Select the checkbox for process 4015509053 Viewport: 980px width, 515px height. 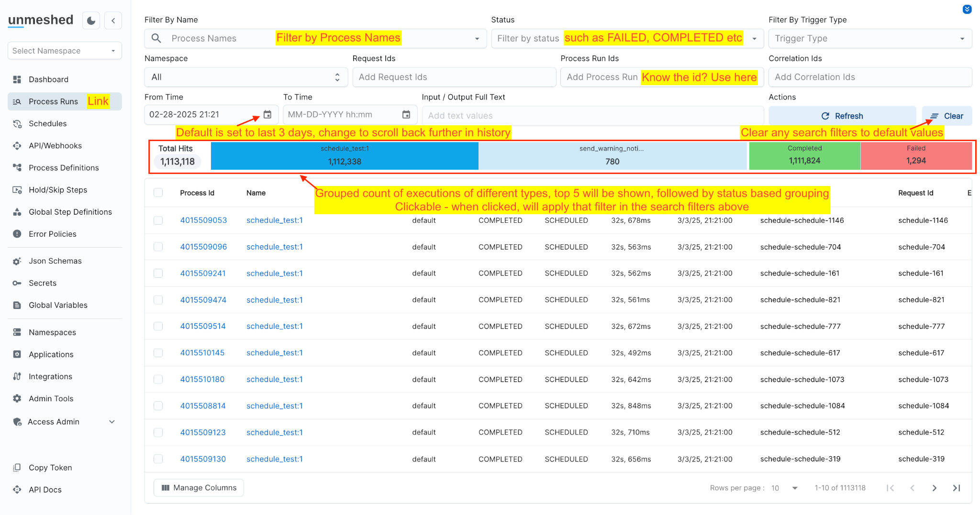tap(158, 220)
